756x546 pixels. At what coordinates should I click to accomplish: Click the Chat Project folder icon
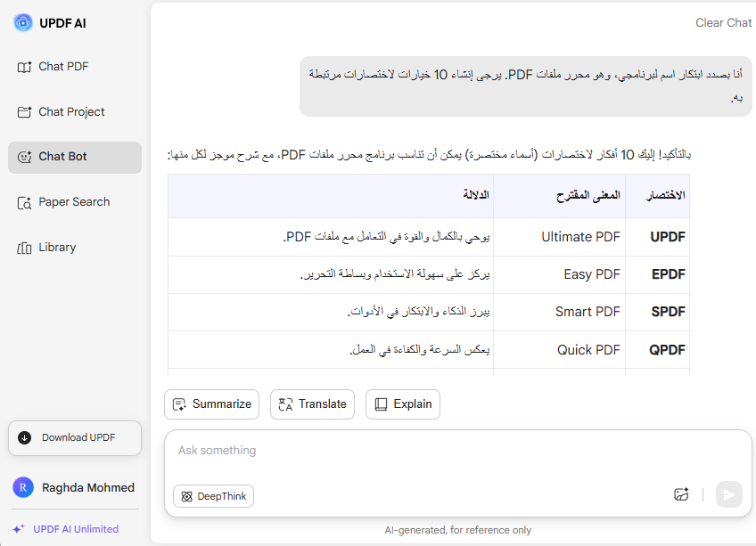(24, 112)
